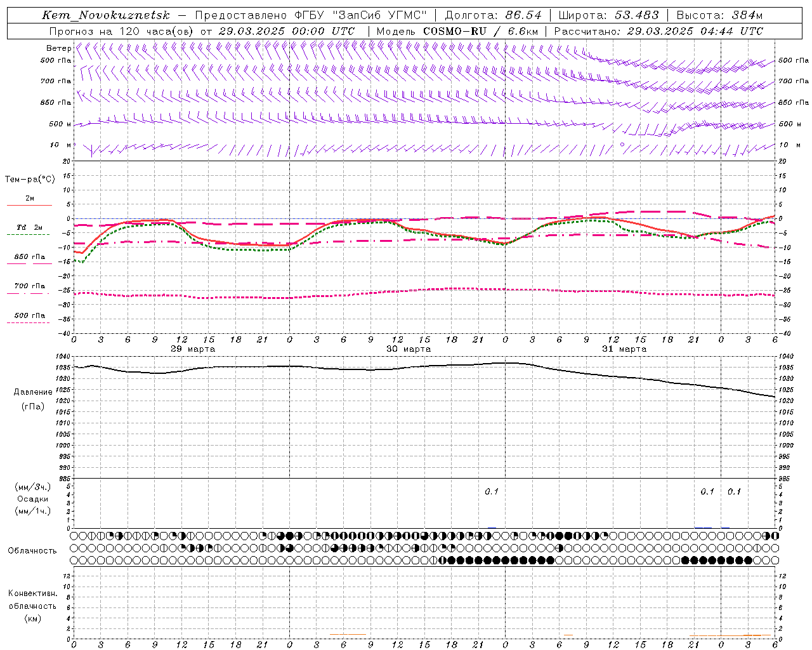Click the forecast line Прогноз на 120 часа(ов)

tap(122, 31)
